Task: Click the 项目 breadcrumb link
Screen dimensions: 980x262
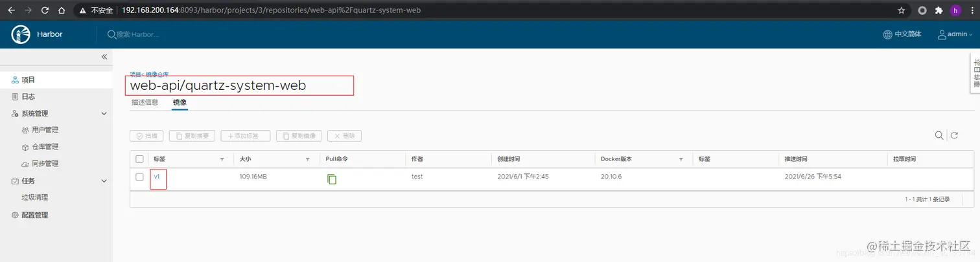Action: pyautogui.click(x=134, y=75)
